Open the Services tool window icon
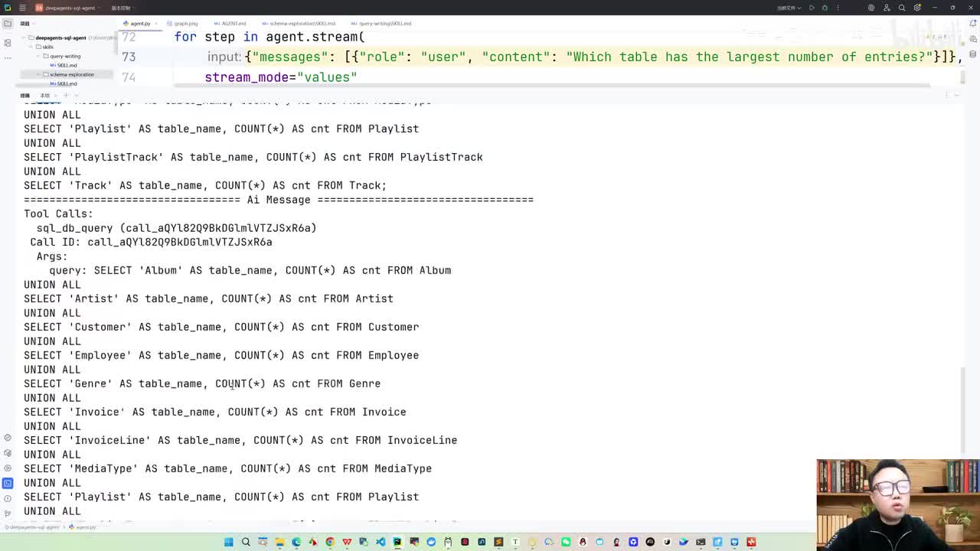Image resolution: width=980 pixels, height=551 pixels. coord(8,468)
